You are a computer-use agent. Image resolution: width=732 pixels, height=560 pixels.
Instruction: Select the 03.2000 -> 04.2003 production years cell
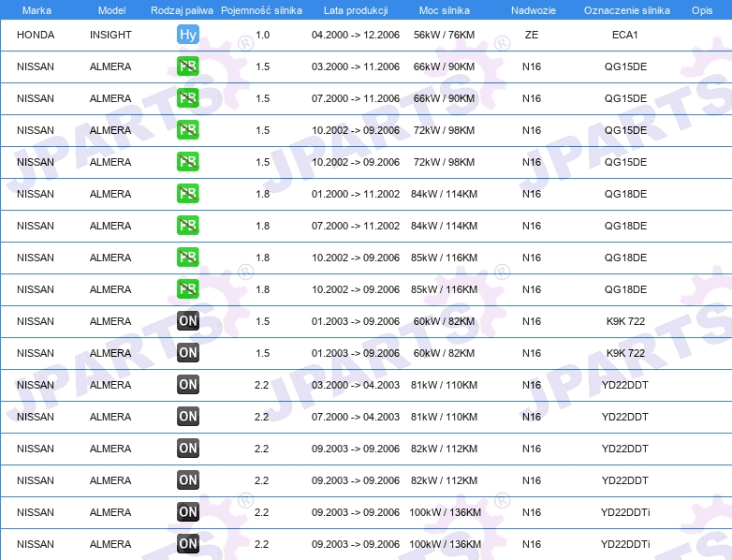356,385
